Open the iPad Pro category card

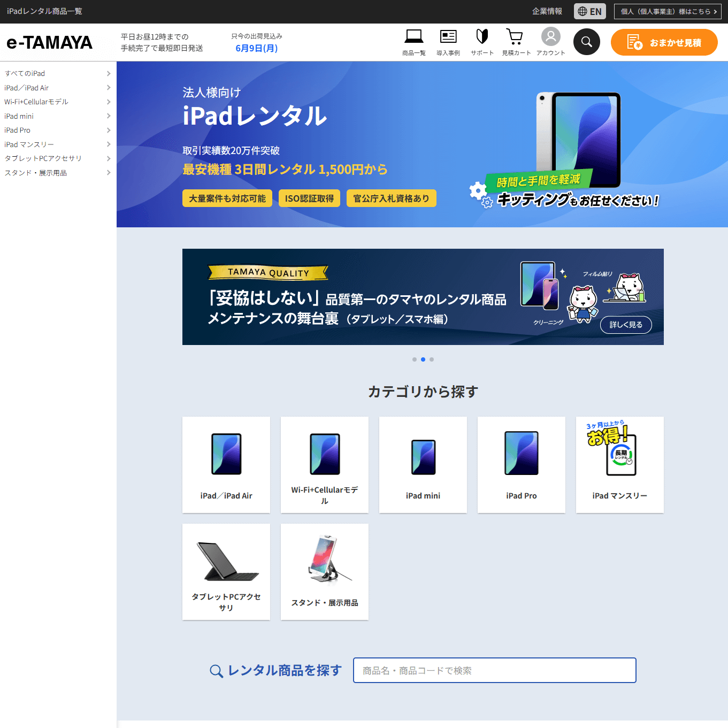point(522,465)
